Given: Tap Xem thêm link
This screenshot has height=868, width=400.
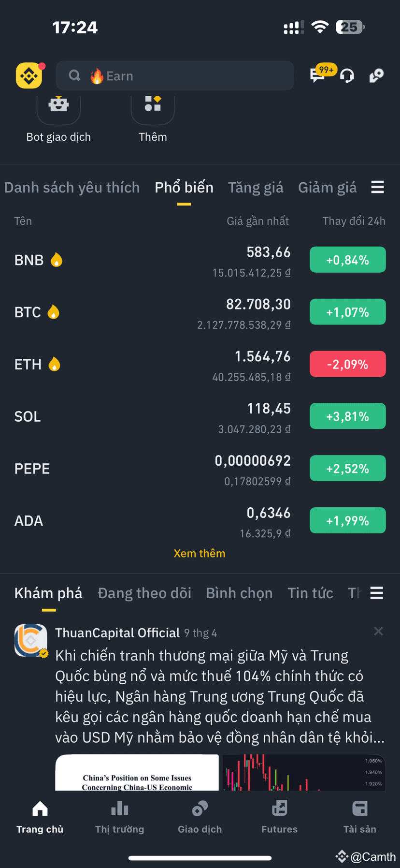Looking at the screenshot, I should [x=200, y=553].
